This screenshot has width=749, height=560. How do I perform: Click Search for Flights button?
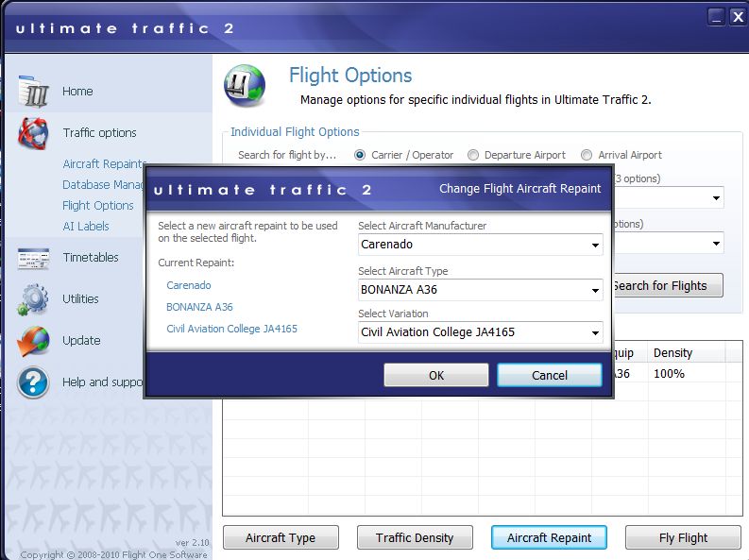pyautogui.click(x=669, y=285)
